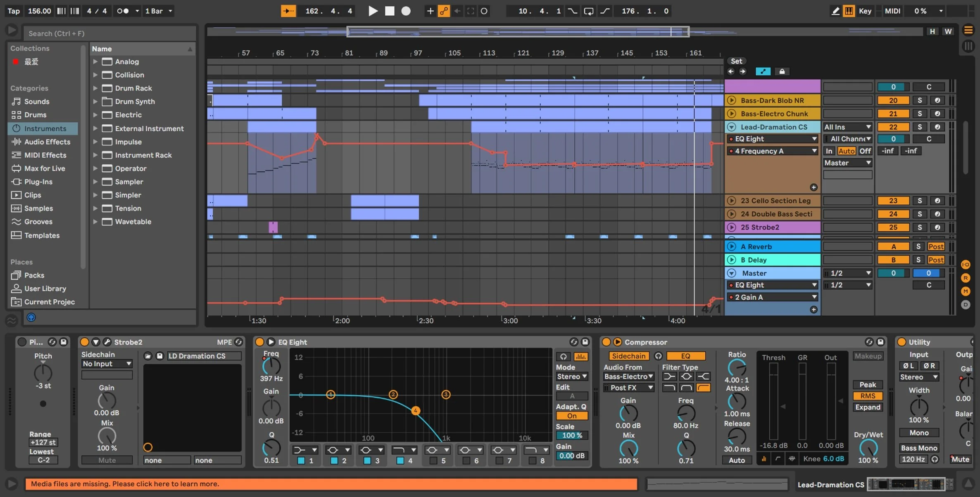The image size is (980, 497).
Task: Click the Compressor Dry/Wet knob
Action: pos(868,448)
